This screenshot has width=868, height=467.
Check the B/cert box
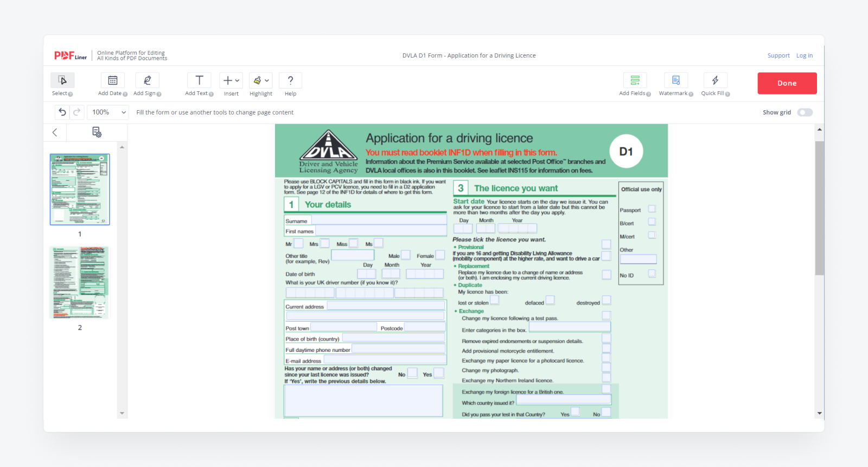pos(652,222)
